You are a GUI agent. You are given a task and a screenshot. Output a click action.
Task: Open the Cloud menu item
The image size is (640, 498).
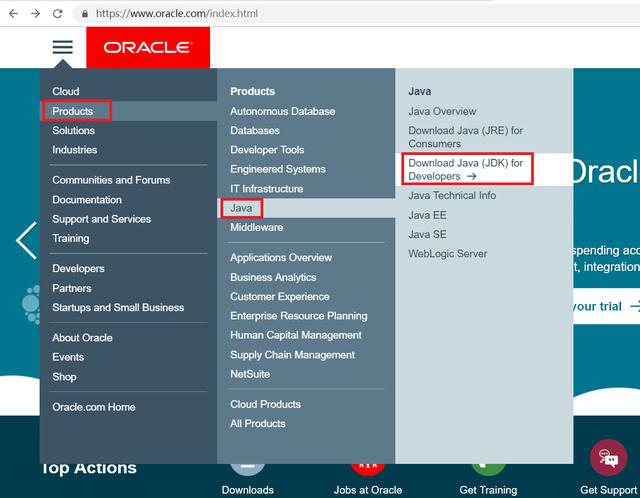pyautogui.click(x=66, y=91)
